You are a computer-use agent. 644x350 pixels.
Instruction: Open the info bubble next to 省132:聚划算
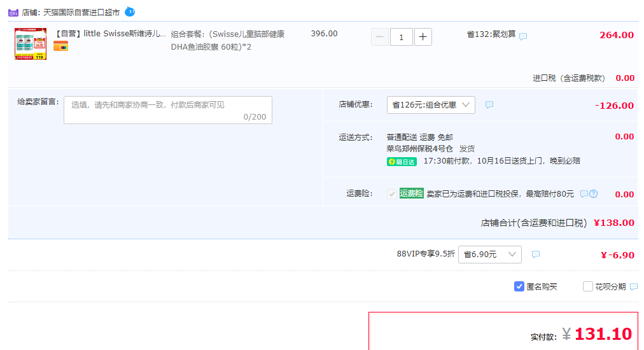click(523, 36)
